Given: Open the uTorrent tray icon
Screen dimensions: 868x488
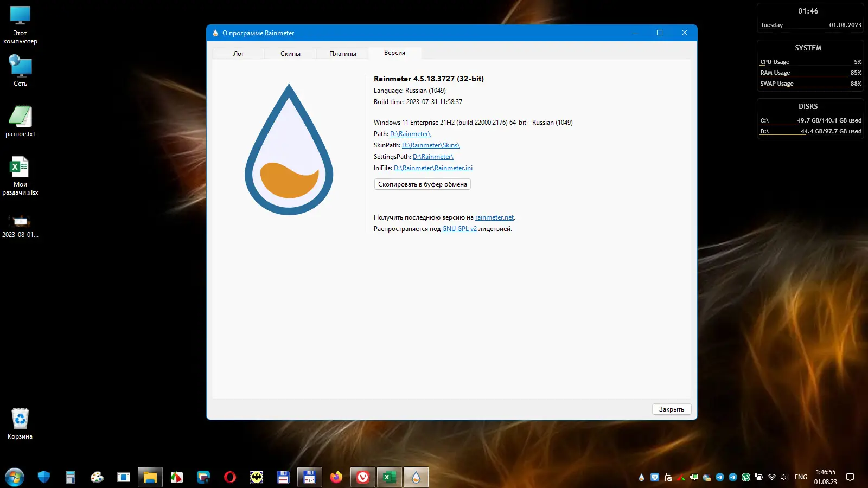Looking at the screenshot, I should pyautogui.click(x=746, y=477).
